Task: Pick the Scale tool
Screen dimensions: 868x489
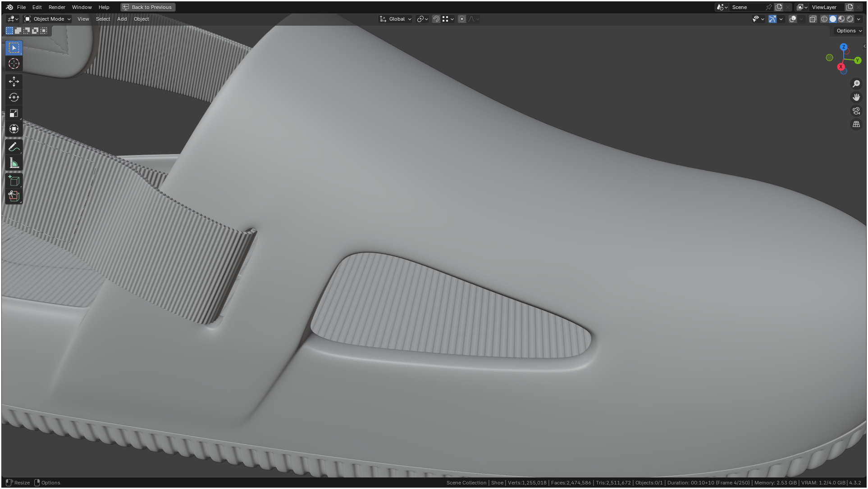Action: coord(14,113)
